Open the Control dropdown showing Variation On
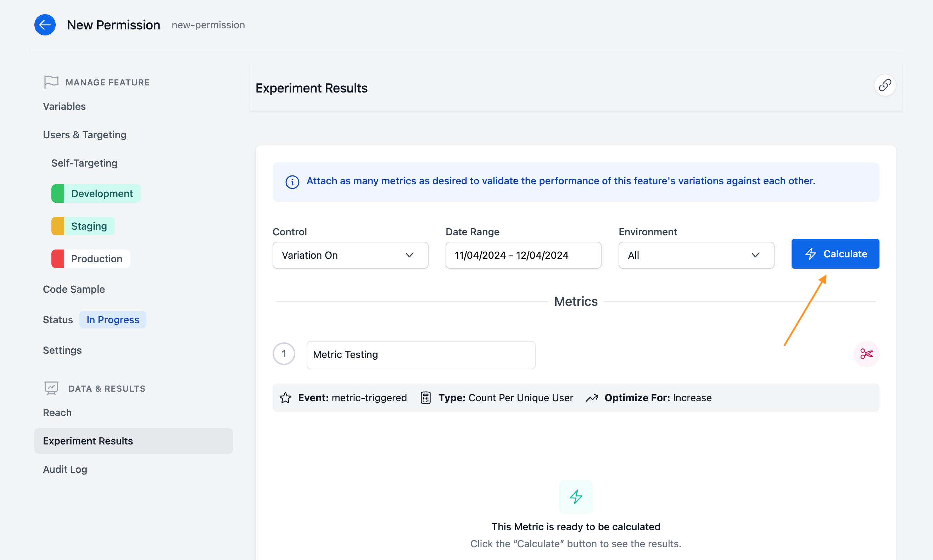 point(350,255)
